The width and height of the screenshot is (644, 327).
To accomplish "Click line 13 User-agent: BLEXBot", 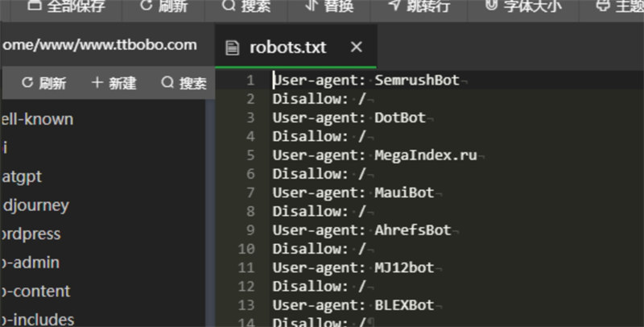I will [x=353, y=305].
